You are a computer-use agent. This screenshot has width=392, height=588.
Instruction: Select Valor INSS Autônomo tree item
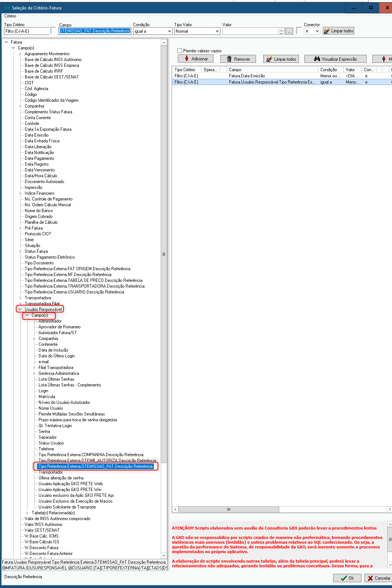pos(43,524)
